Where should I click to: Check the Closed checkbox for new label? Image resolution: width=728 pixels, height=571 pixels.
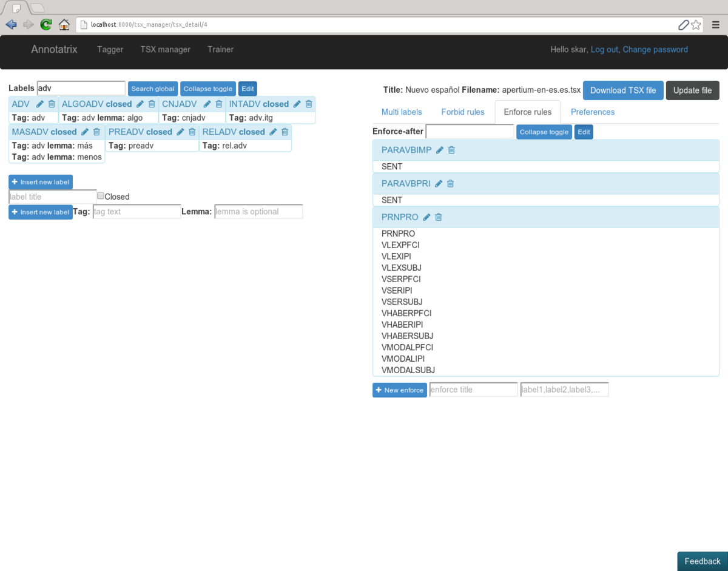tap(101, 196)
